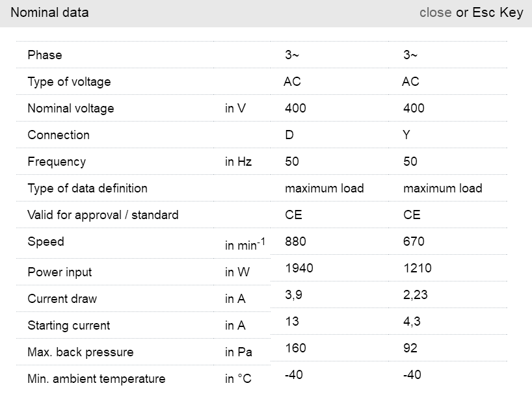Screen dimensions: 532x405
Task: Click the Frequency row label
Action: coord(57,162)
